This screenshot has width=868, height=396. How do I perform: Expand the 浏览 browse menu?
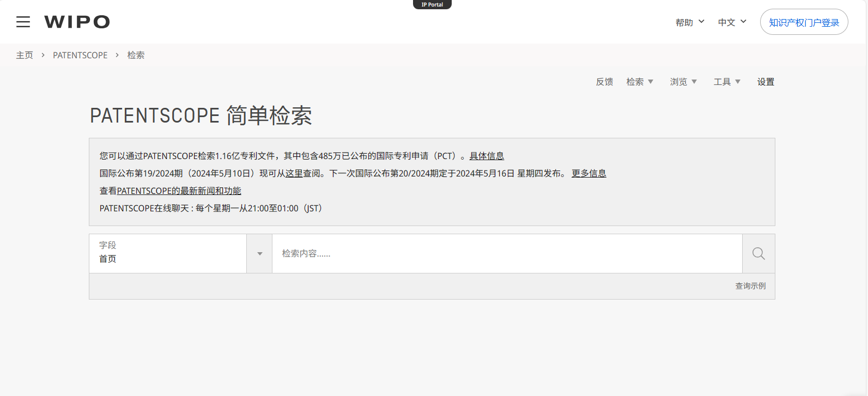tap(683, 82)
